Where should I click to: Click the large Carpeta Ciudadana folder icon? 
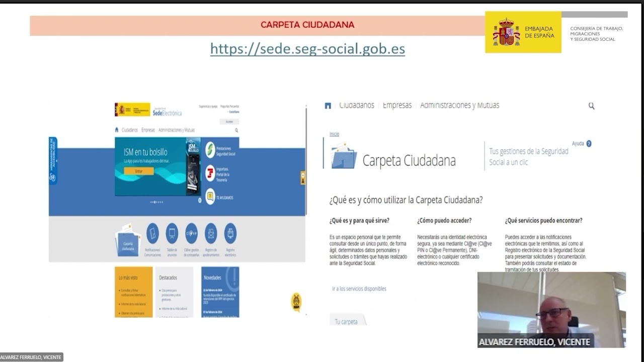coord(344,156)
